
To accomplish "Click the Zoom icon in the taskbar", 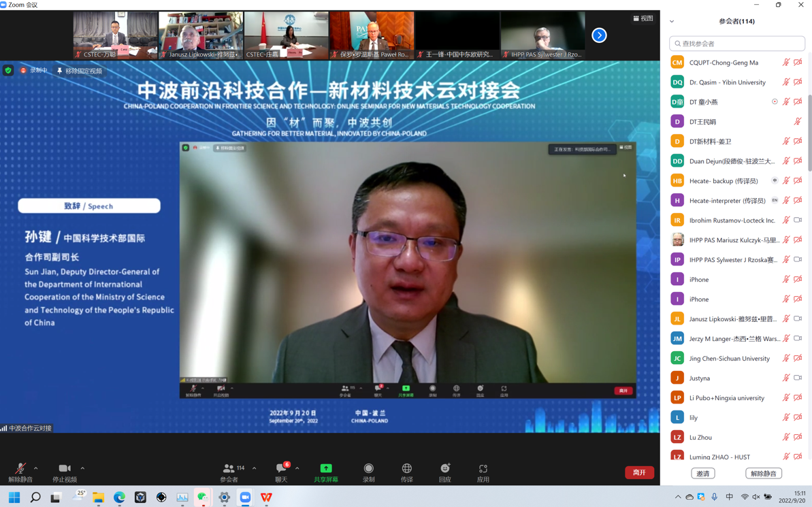I will click(x=245, y=497).
